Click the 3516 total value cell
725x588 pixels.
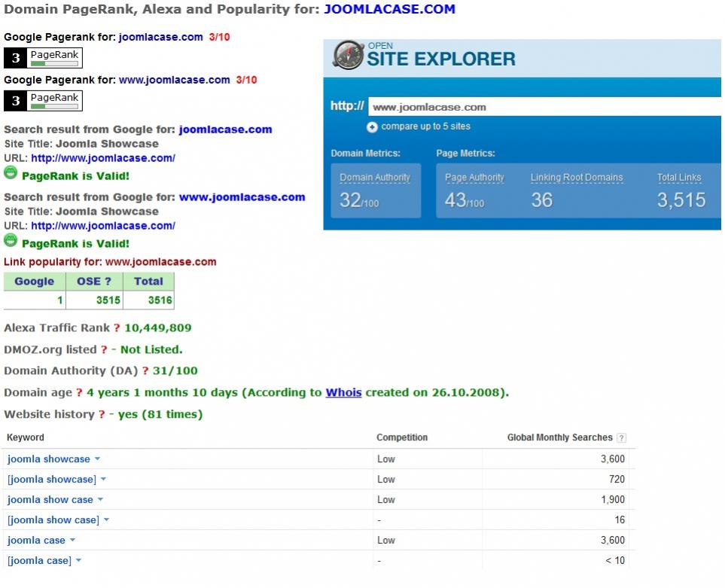(x=149, y=300)
